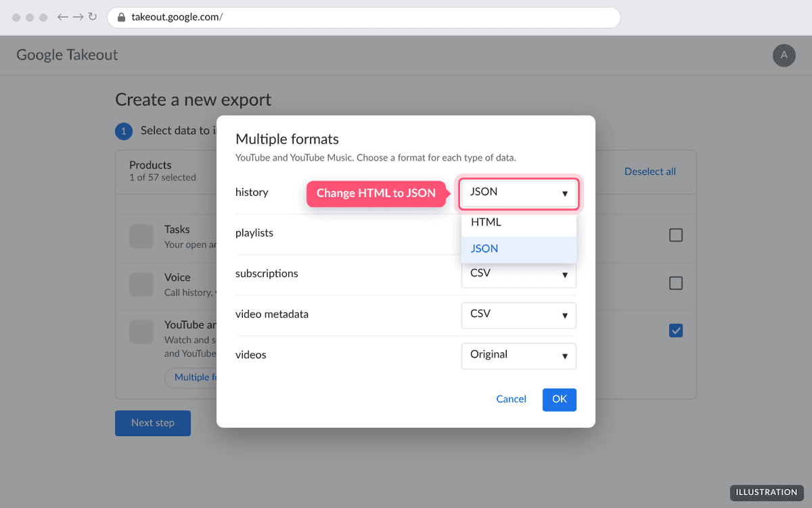The height and width of the screenshot is (508, 812).
Task: Click the browser back arrow
Action: pyautogui.click(x=63, y=17)
